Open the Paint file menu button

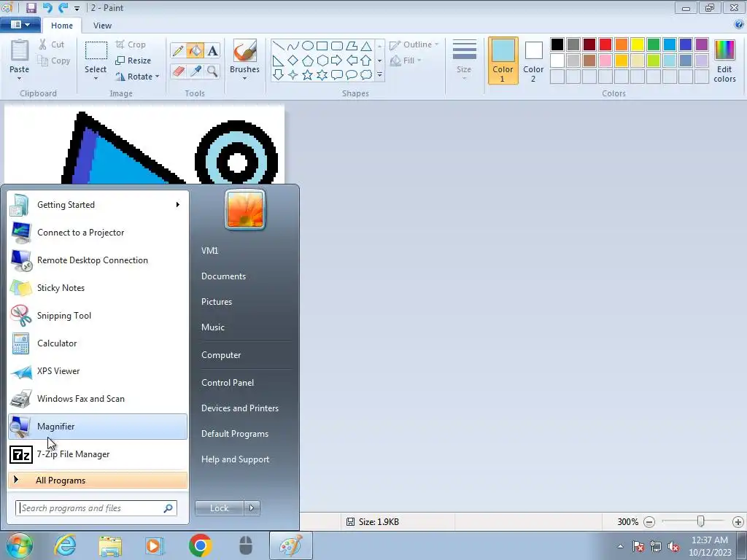(x=20, y=25)
